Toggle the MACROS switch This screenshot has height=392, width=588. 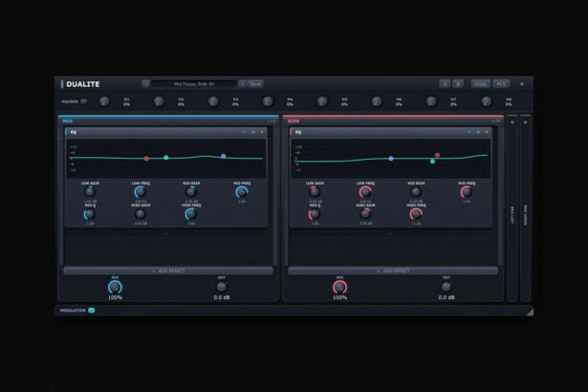point(83,101)
